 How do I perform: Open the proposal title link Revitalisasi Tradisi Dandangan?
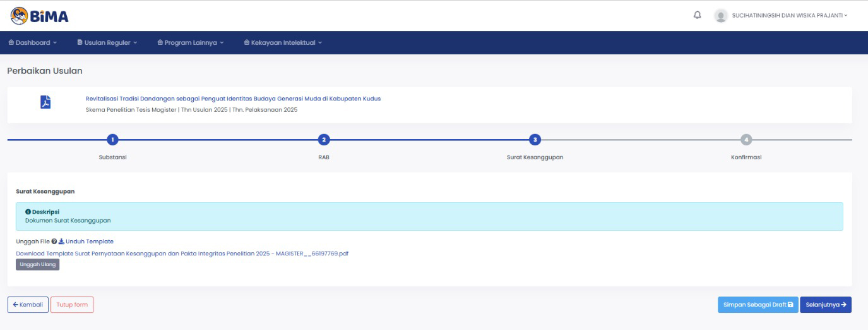(x=233, y=99)
